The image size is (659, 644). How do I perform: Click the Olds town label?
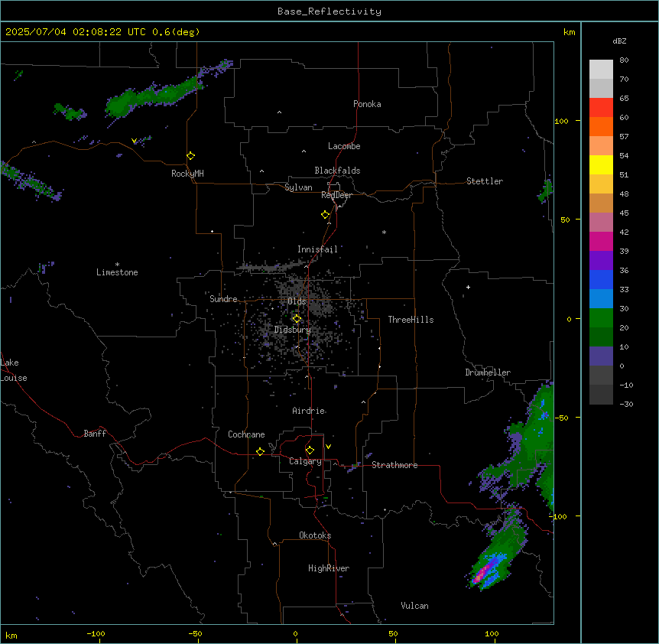(x=297, y=301)
